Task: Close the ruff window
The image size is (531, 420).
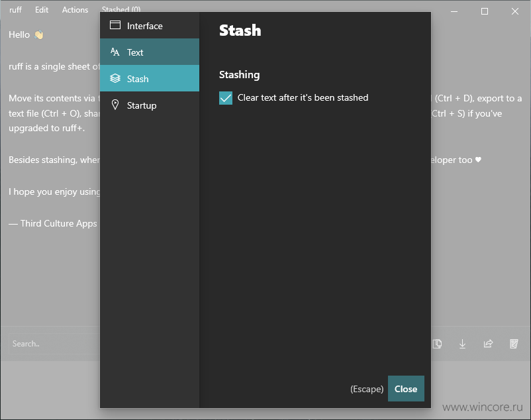Action: tap(514, 11)
